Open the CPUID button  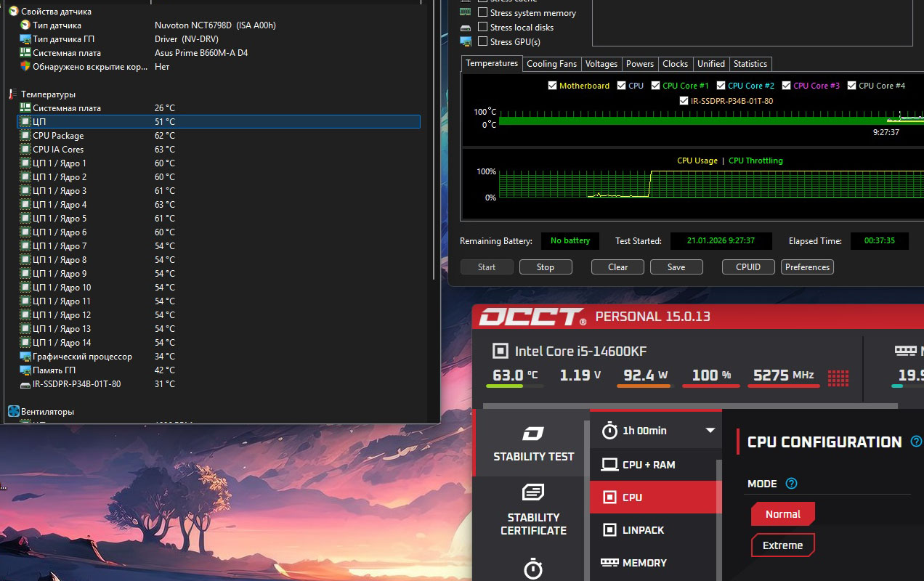pyautogui.click(x=748, y=267)
